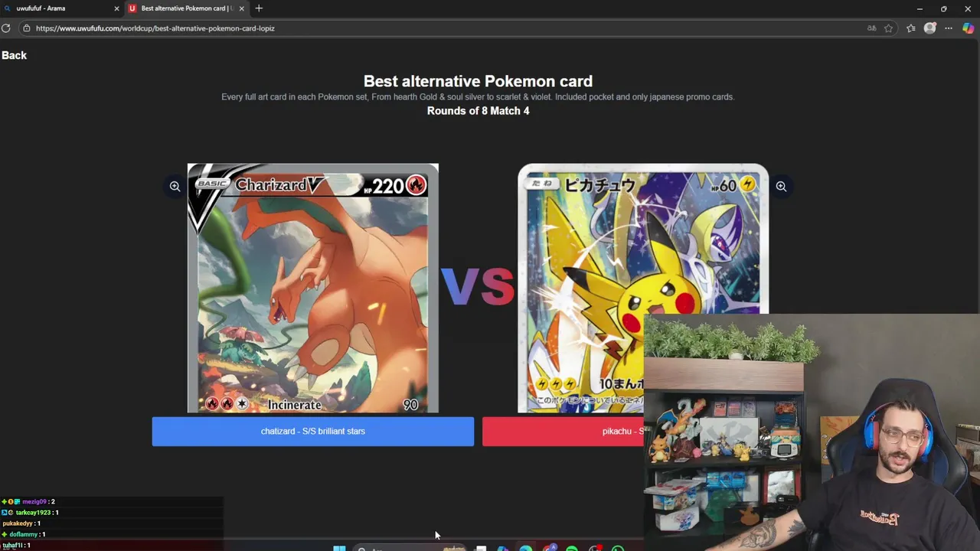Click chat entry 'tarkcay1923 : 1'

click(31, 512)
